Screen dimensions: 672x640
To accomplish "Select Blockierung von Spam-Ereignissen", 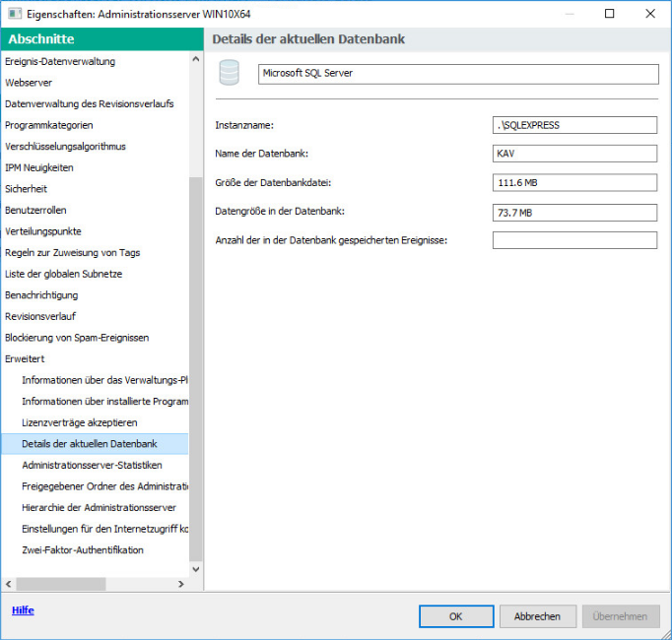I will point(77,338).
